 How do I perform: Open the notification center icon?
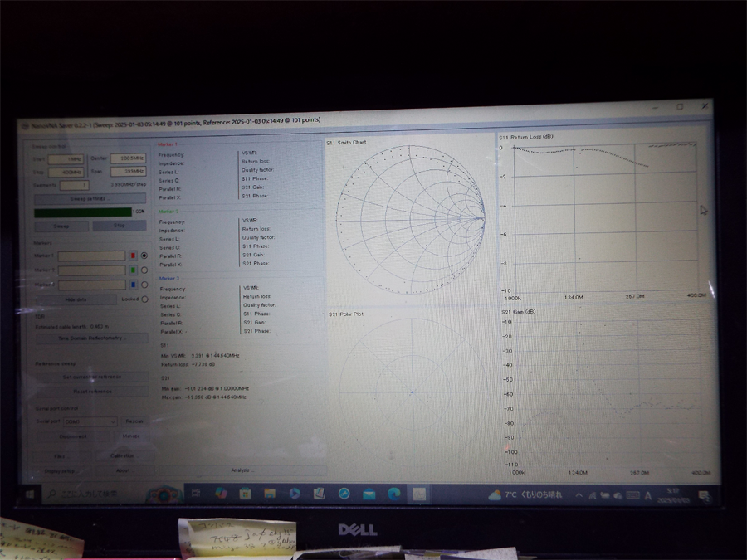coord(704,496)
